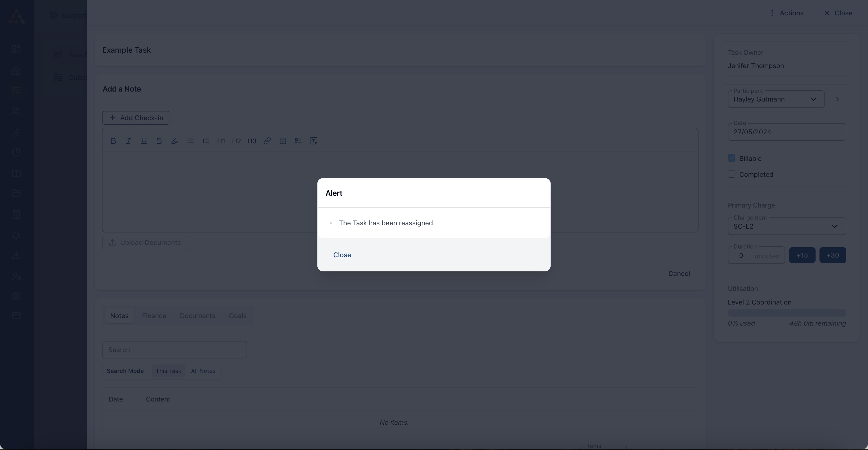Screen dimensions: 868x450
Task: Toggle the Billable checkbox
Action: [731, 158]
